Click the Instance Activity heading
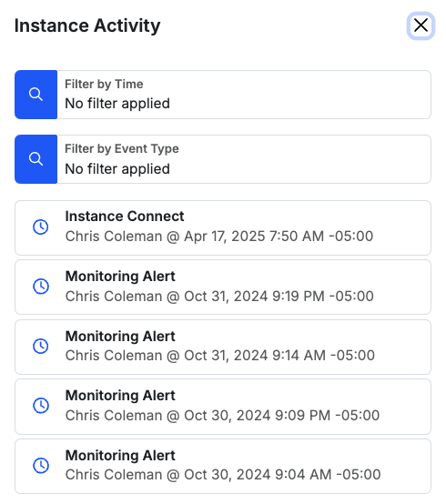The height and width of the screenshot is (504, 446). tap(87, 25)
